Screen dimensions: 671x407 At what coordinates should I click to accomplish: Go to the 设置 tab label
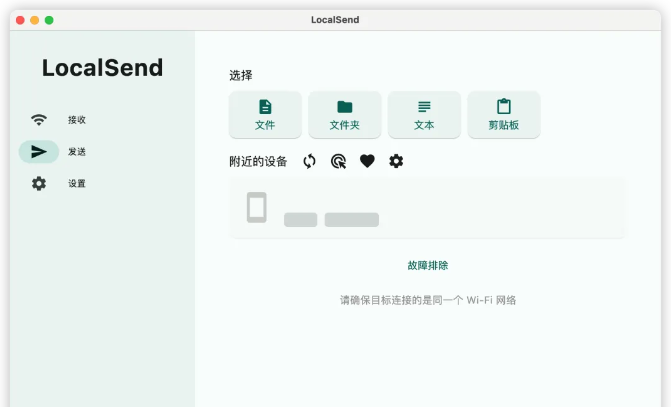77,184
